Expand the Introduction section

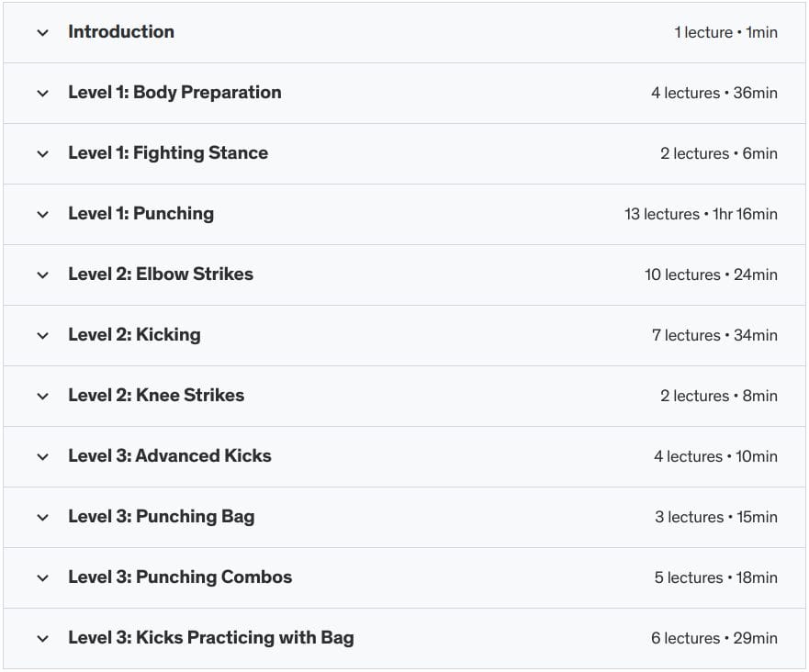[42, 32]
